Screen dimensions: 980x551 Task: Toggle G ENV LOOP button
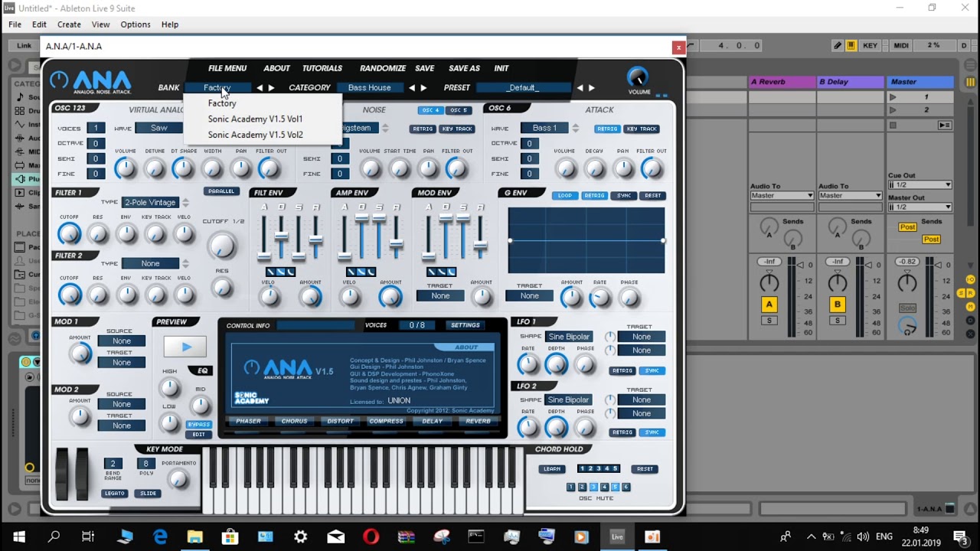(565, 196)
